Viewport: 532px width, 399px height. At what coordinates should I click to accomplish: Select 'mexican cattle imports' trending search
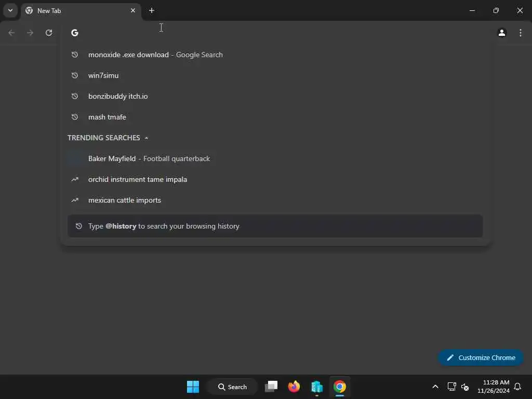[275, 200]
